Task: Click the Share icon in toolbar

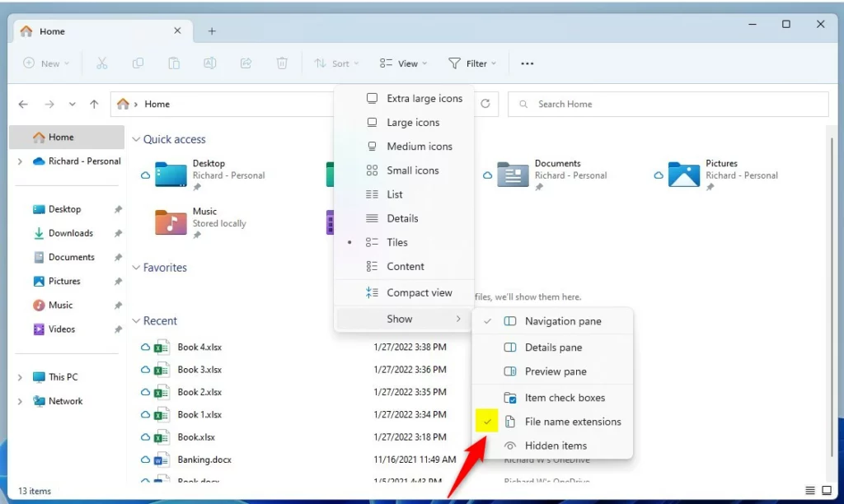Action: tap(246, 63)
